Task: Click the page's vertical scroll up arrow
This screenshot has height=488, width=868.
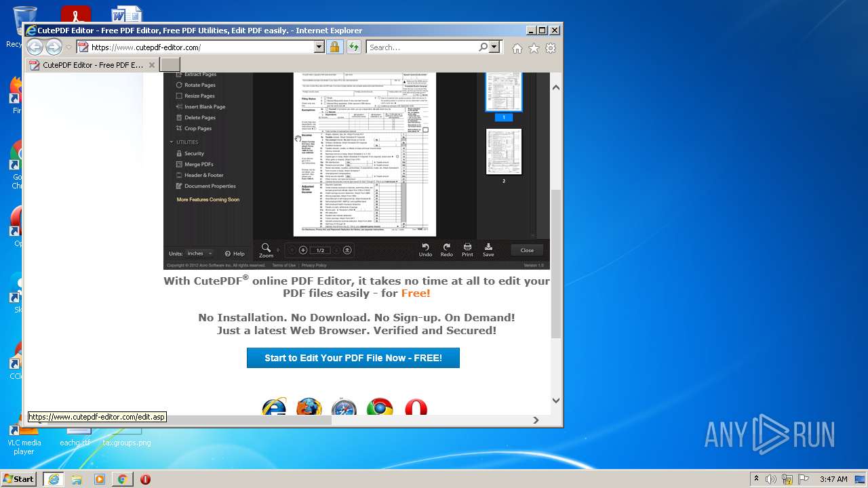Action: [556, 87]
